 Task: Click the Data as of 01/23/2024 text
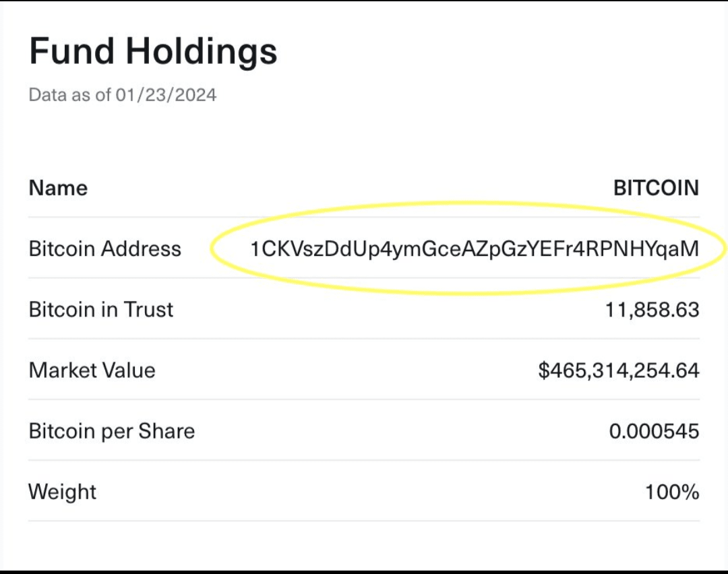123,95
